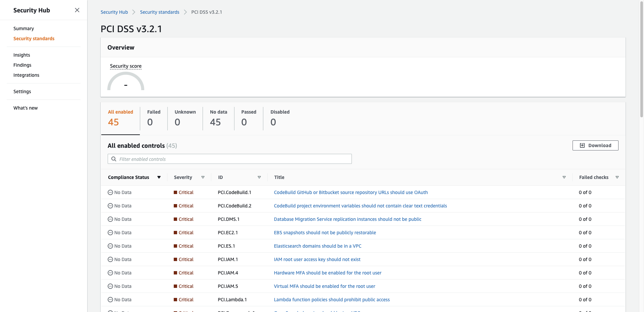Viewport: 644px width, 312px height.
Task: Click the '0 of 0' cell for PCI.DMS.1
Action: coord(585,219)
